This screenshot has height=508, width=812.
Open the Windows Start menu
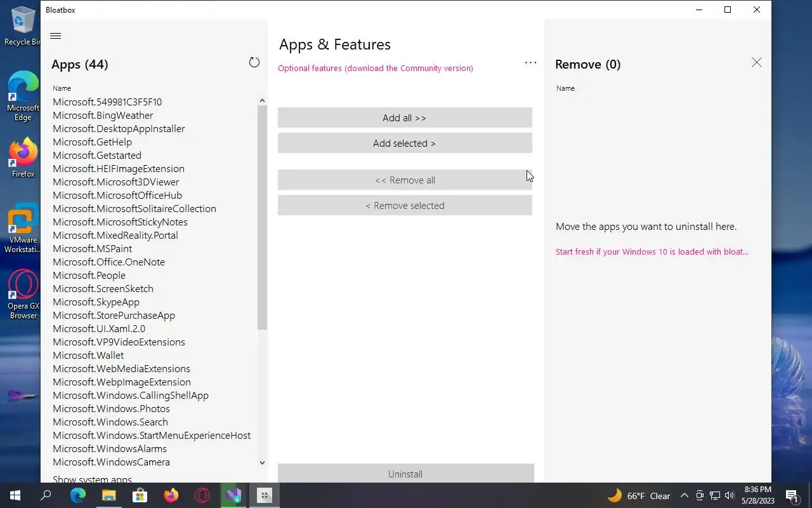pyautogui.click(x=15, y=495)
